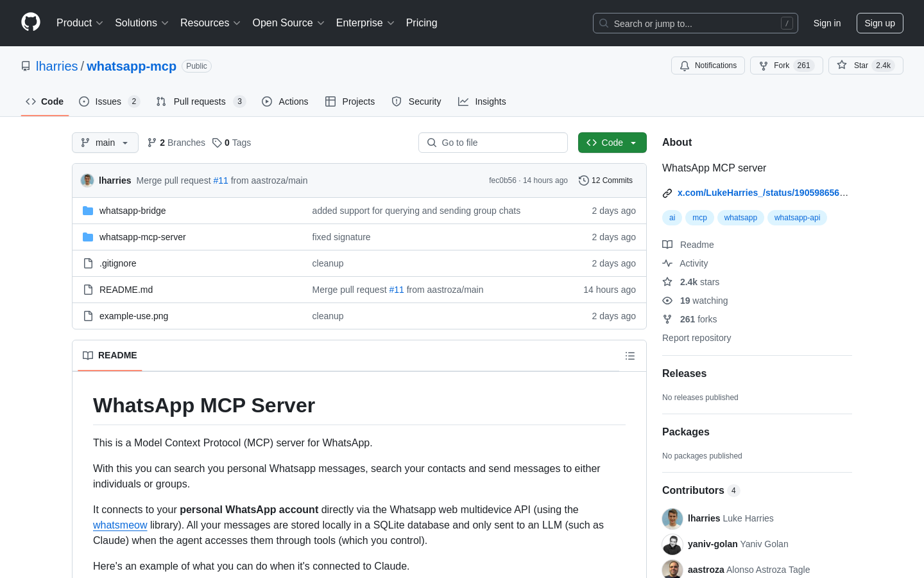The height and width of the screenshot is (578, 924).
Task: Open the whatsapp-mcp-server folder
Action: coord(142,237)
